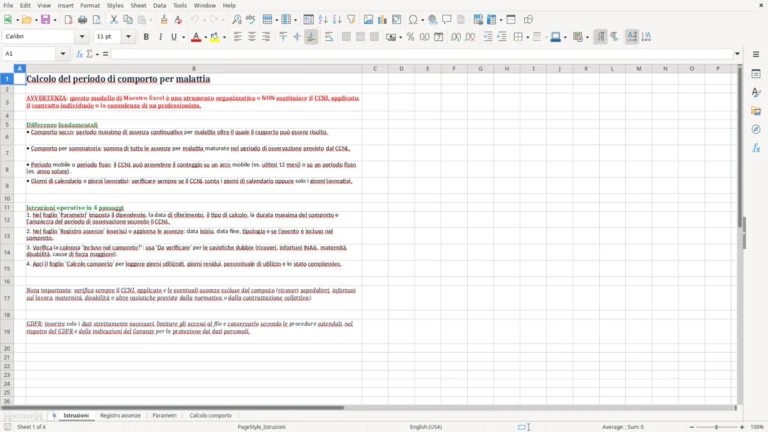768x432 pixels.
Task: Toggle Align Left
Action: [x=238, y=37]
